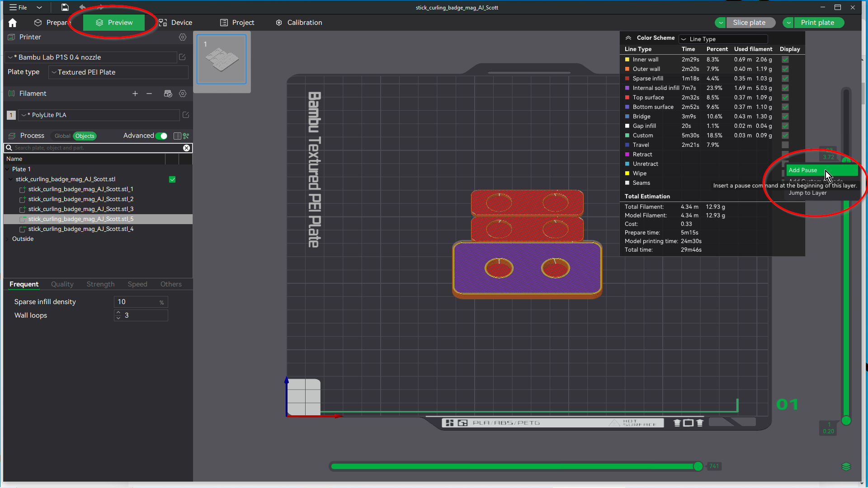Click the Undo arrow icon
Viewport: 868px width, 488px height.
(x=82, y=7)
